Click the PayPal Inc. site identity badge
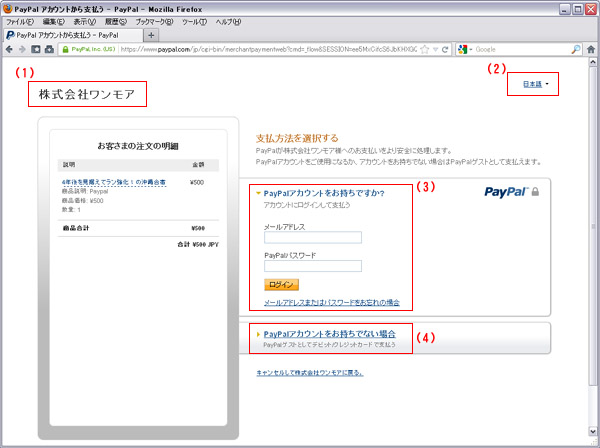This screenshot has width=600, height=448. [x=91, y=48]
